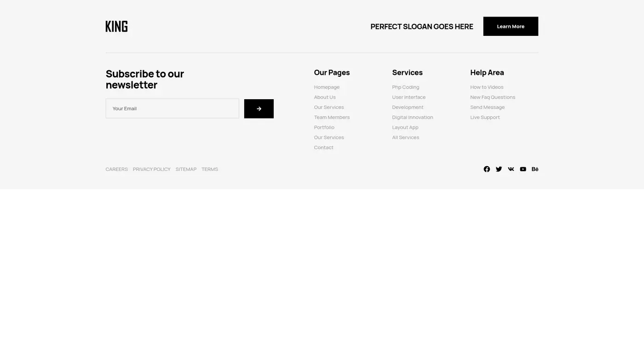
Task: Click the CAREERS footer link
Action: 116,170
